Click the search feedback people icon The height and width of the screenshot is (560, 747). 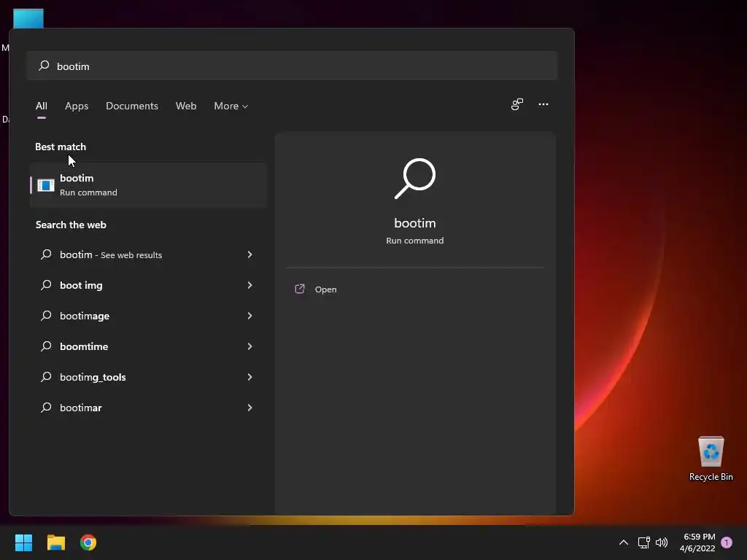tap(517, 104)
